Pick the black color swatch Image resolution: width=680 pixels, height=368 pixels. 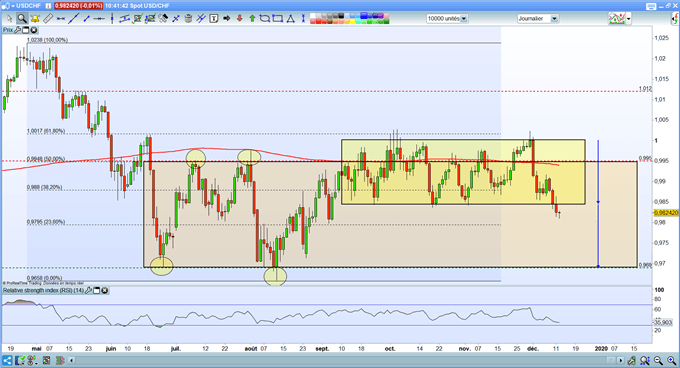pyautogui.click(x=341, y=16)
